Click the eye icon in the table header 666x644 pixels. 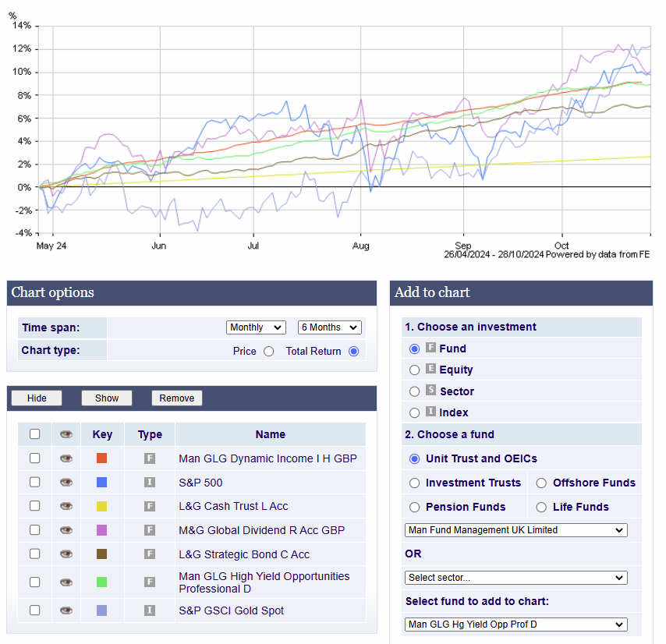point(66,434)
